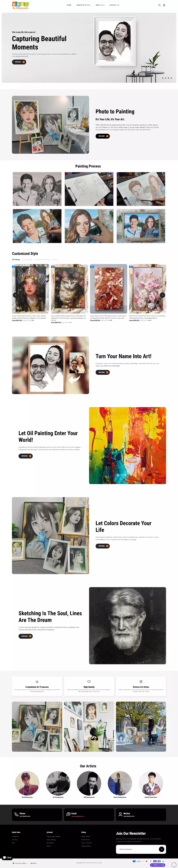Click the ArtElevate logo

pos(20,5)
